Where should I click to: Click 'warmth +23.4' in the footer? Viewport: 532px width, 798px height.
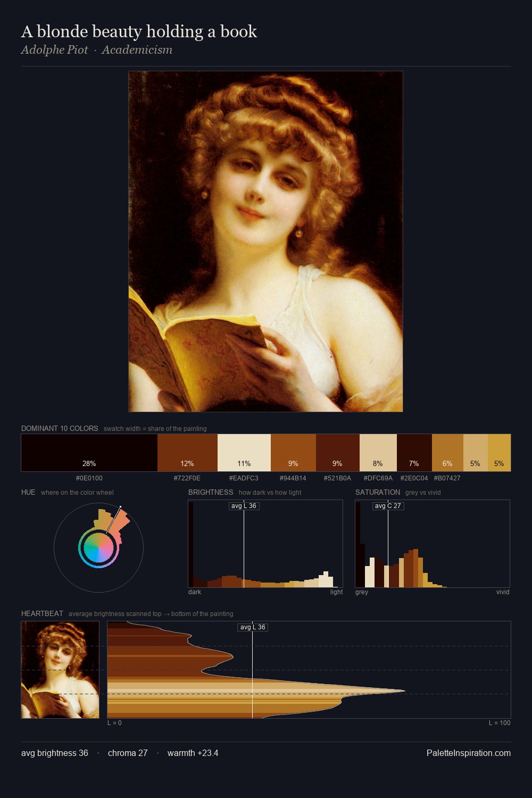(193, 753)
